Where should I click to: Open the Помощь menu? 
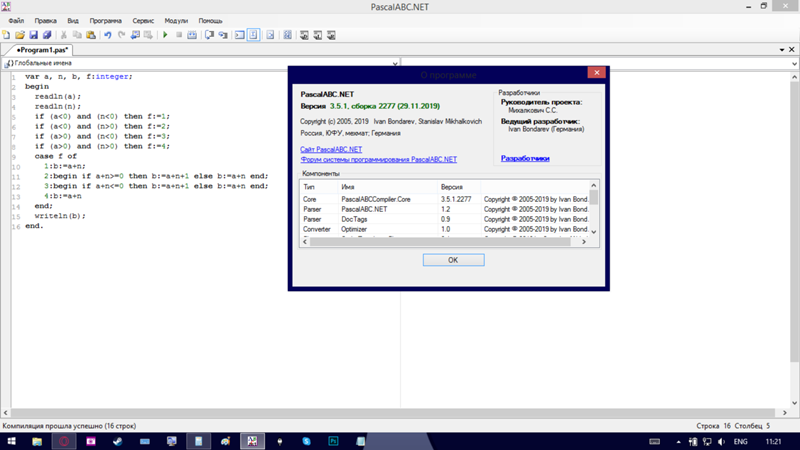210,21
